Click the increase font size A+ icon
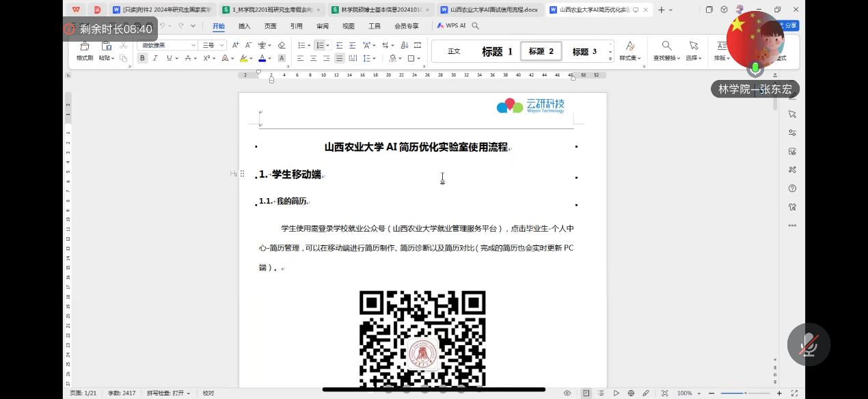Viewport: 868px width, 399px height. [236, 45]
